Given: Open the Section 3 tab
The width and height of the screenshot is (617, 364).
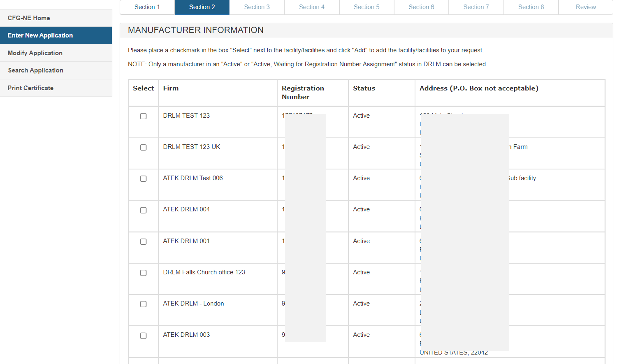Looking at the screenshot, I should pyautogui.click(x=257, y=7).
